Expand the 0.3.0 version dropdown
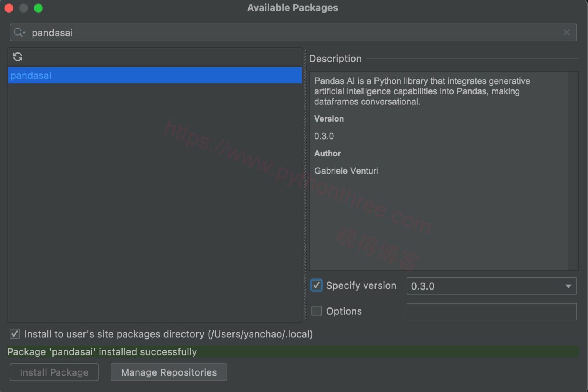Screen dimensions: 588x392 tap(568, 286)
